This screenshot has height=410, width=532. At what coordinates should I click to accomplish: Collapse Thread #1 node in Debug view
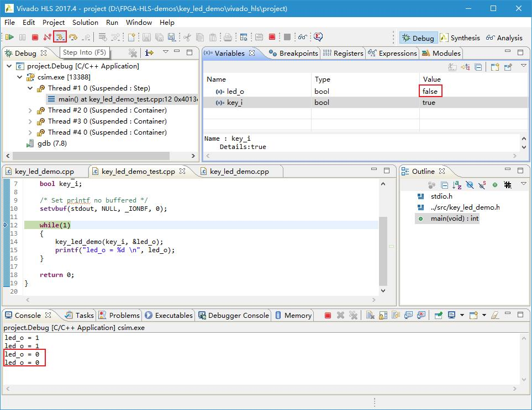coord(30,88)
